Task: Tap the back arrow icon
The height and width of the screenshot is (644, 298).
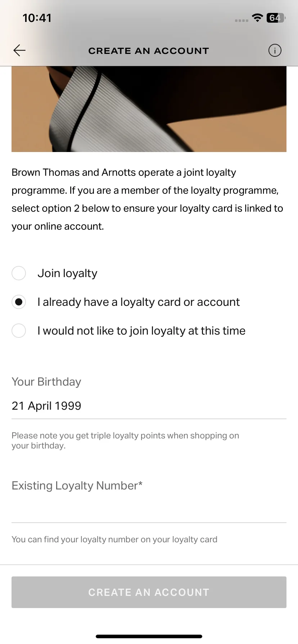Action: pyautogui.click(x=19, y=50)
